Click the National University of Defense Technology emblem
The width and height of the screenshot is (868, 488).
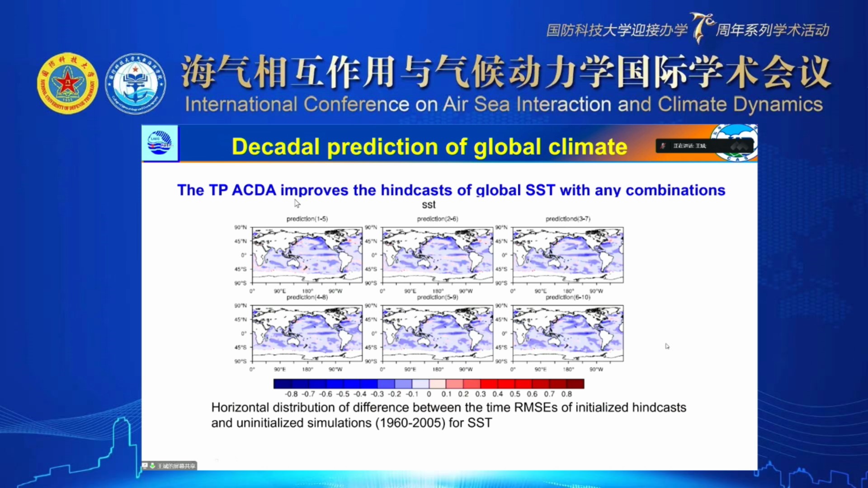click(68, 83)
